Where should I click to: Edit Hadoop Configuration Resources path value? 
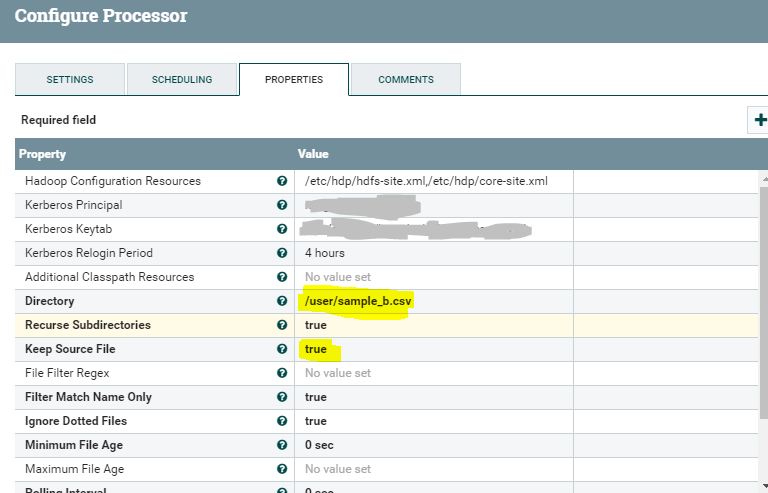[x=426, y=182]
